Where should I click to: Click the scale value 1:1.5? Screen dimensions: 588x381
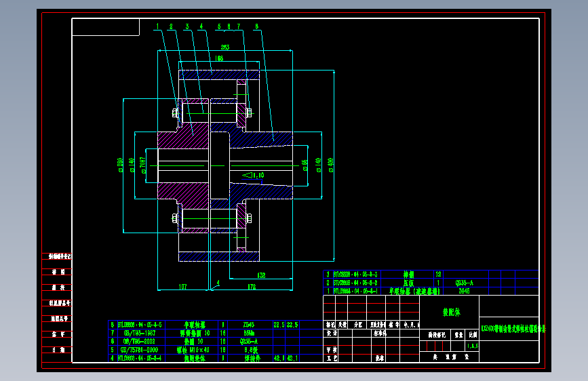pyautogui.click(x=472, y=346)
